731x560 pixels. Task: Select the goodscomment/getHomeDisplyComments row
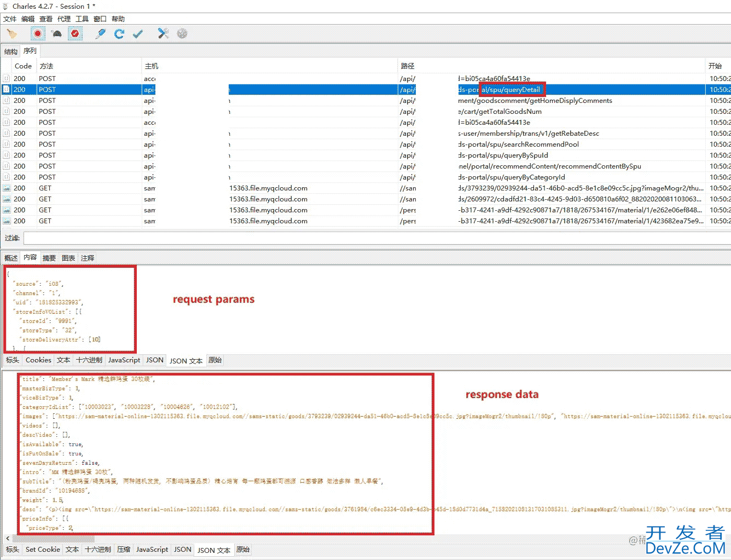[366, 101]
